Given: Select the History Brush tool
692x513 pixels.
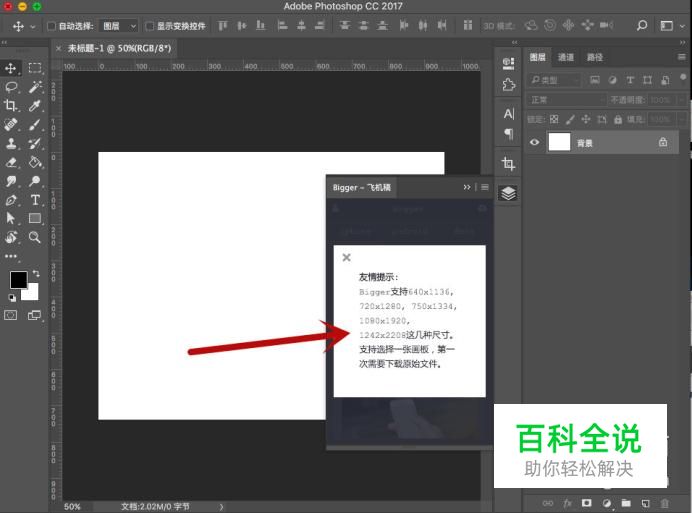Looking at the screenshot, I should click(x=35, y=143).
